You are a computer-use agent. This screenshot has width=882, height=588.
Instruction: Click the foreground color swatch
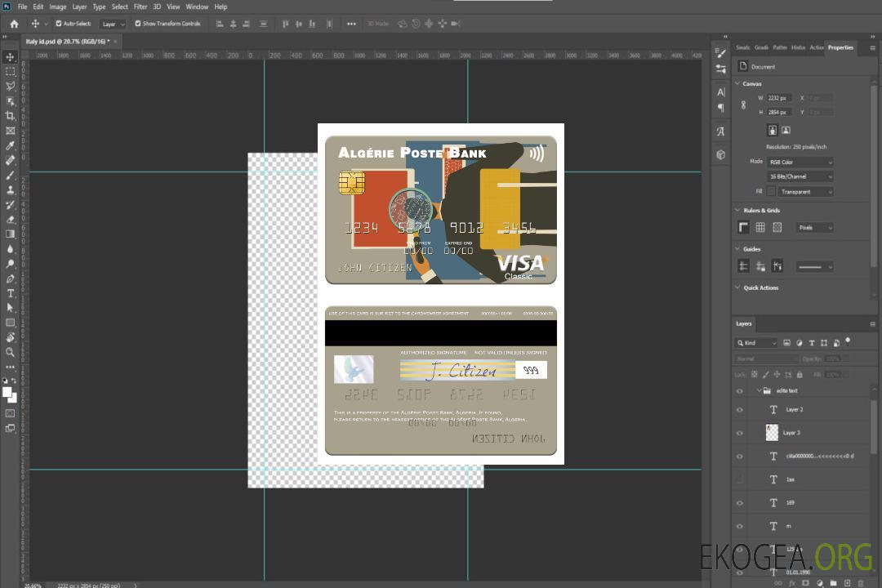coord(7,392)
